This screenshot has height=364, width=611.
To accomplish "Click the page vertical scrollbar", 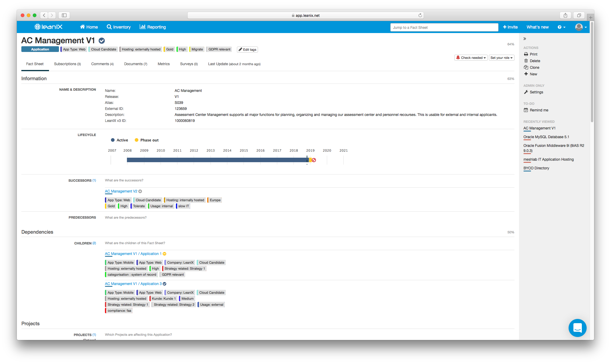I will [592, 72].
